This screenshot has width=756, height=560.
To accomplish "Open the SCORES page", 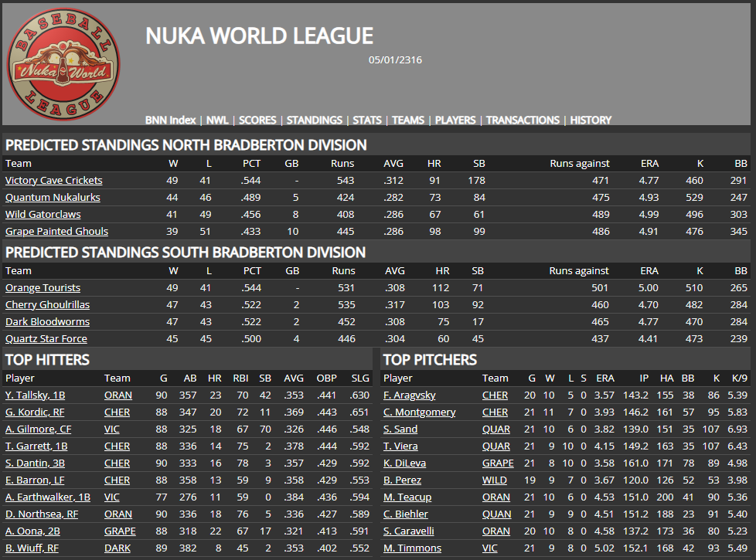I will tap(257, 120).
